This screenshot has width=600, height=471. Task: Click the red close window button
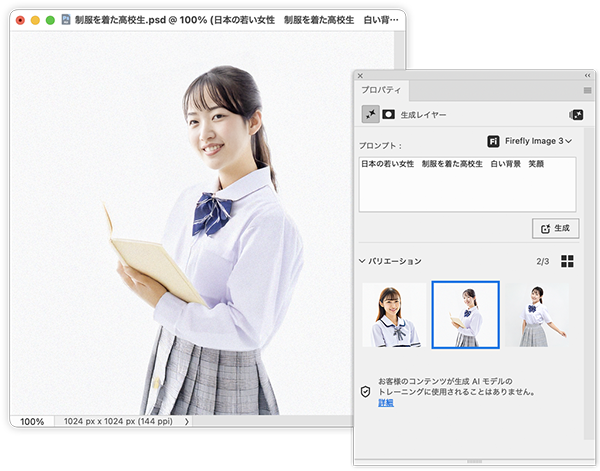click(20, 20)
